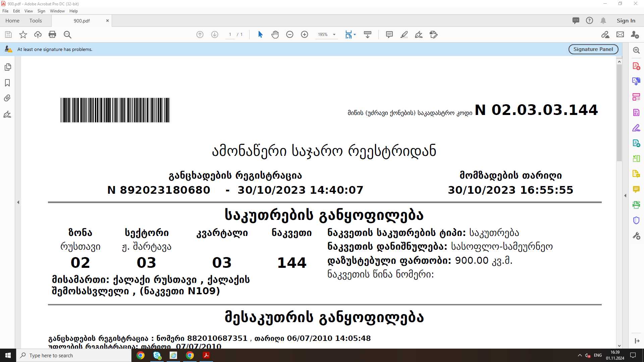Expand the fit page options dropdown
The image size is (644, 362).
[355, 35]
